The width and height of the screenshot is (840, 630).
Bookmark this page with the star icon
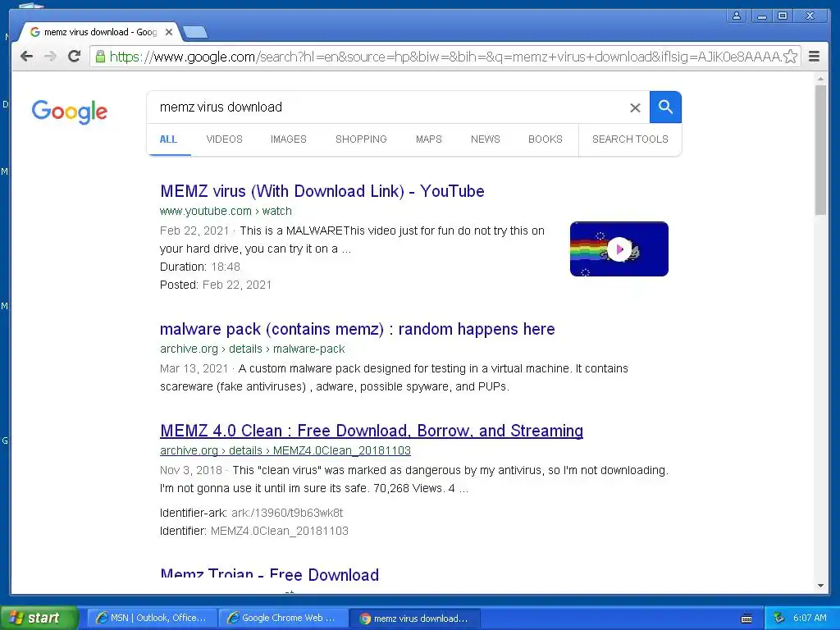click(x=790, y=57)
